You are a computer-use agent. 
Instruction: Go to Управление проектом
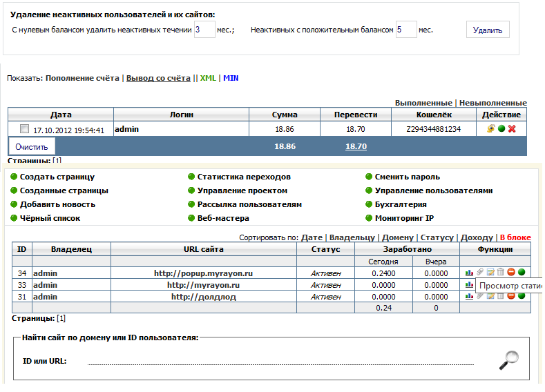pos(242,190)
